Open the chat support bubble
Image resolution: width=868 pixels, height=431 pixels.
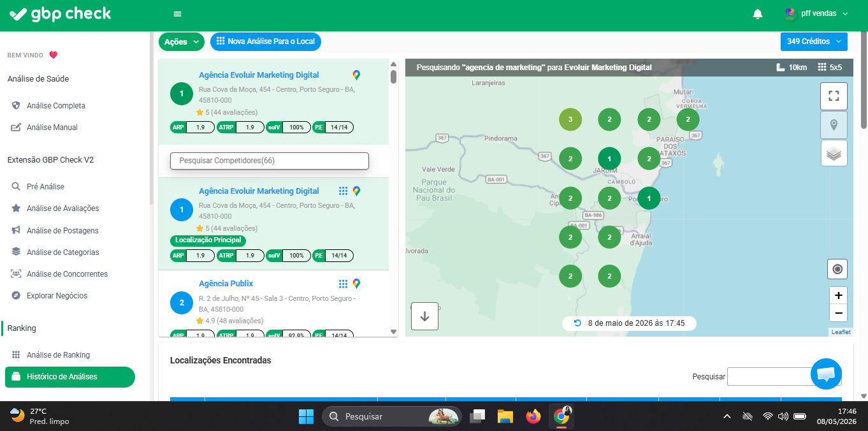(826, 374)
